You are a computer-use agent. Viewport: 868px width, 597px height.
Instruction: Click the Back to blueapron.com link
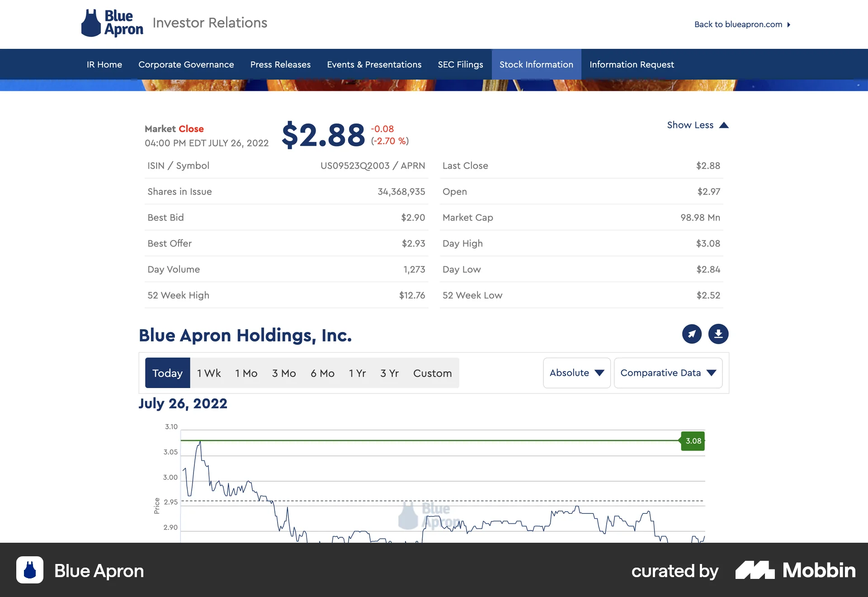[x=738, y=24]
